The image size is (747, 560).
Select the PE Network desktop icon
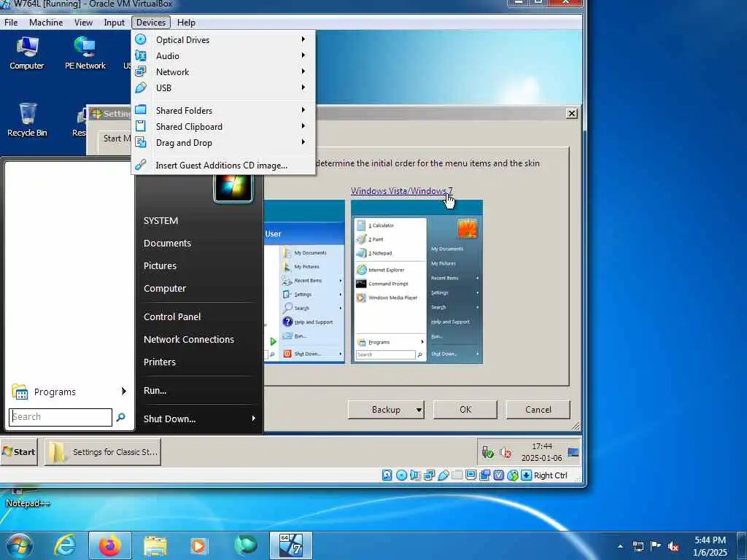coord(85,53)
